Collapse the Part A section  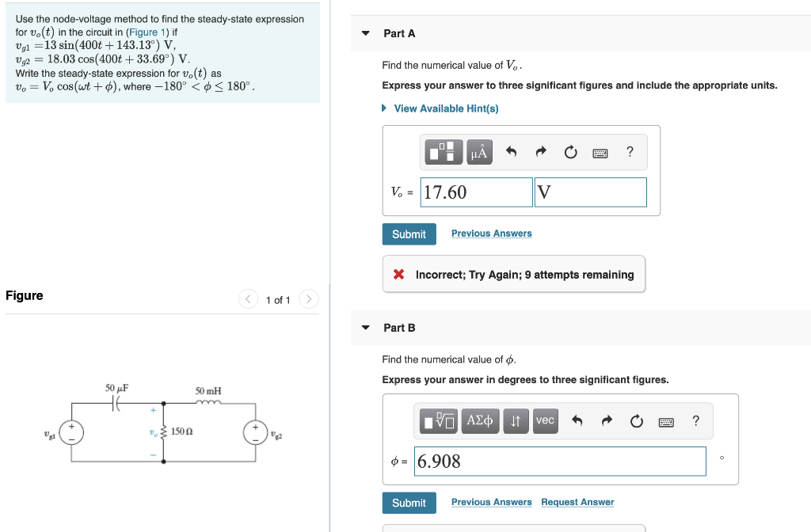pyautogui.click(x=365, y=33)
